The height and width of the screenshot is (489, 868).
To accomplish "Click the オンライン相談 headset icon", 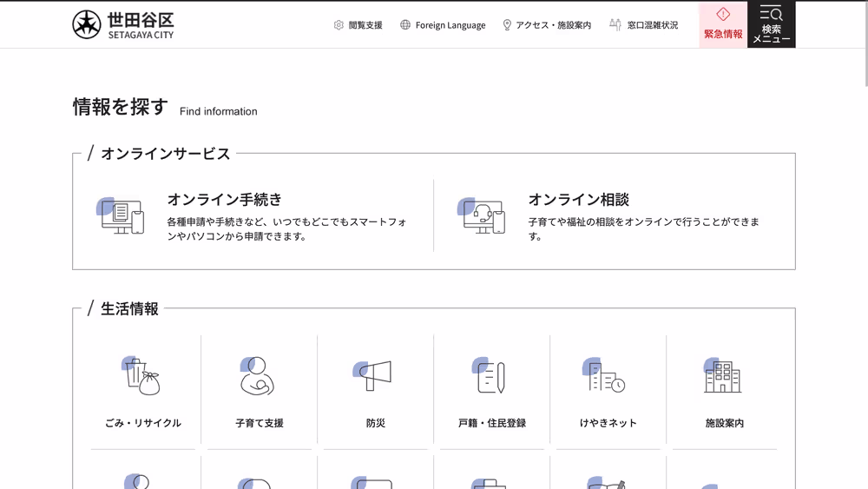I will point(481,215).
